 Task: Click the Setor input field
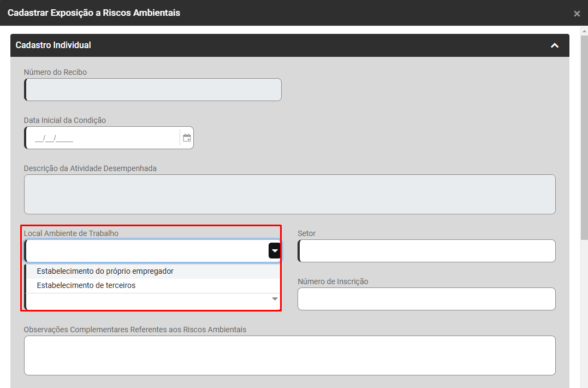(x=426, y=251)
